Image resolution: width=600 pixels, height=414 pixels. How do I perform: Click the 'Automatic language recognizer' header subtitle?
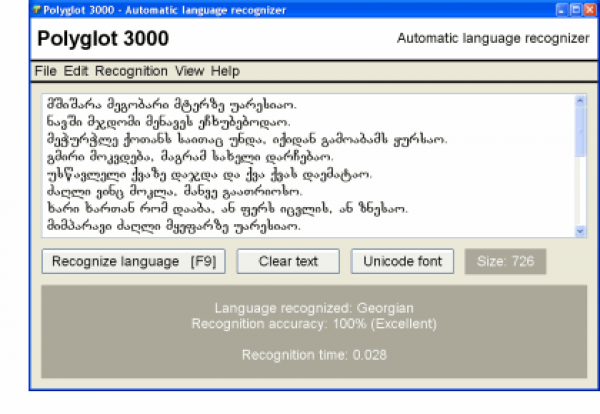[493, 38]
